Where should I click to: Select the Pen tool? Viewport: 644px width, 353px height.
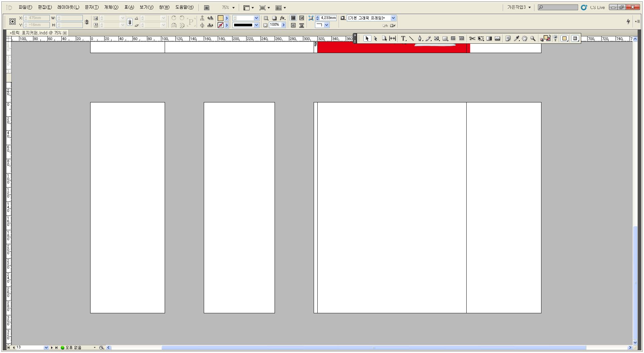tap(420, 39)
